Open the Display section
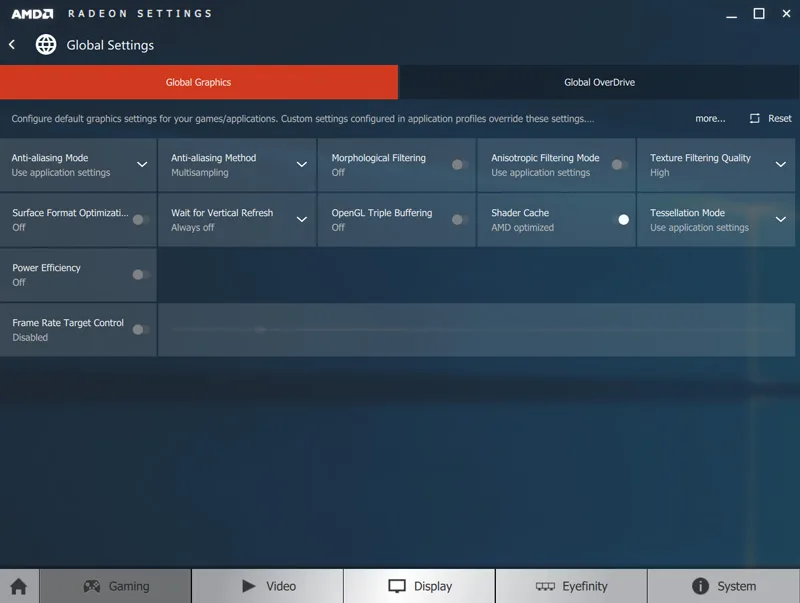Viewport: 800px width, 603px height. 420,586
